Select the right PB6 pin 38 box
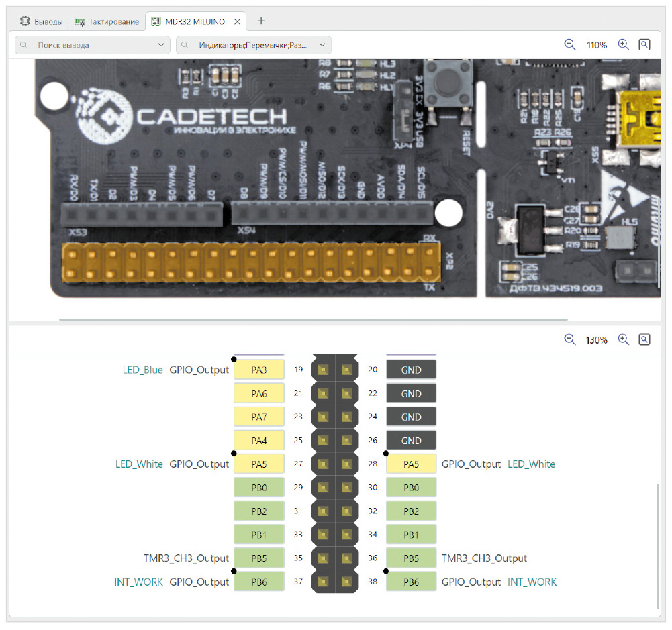 pos(411,582)
